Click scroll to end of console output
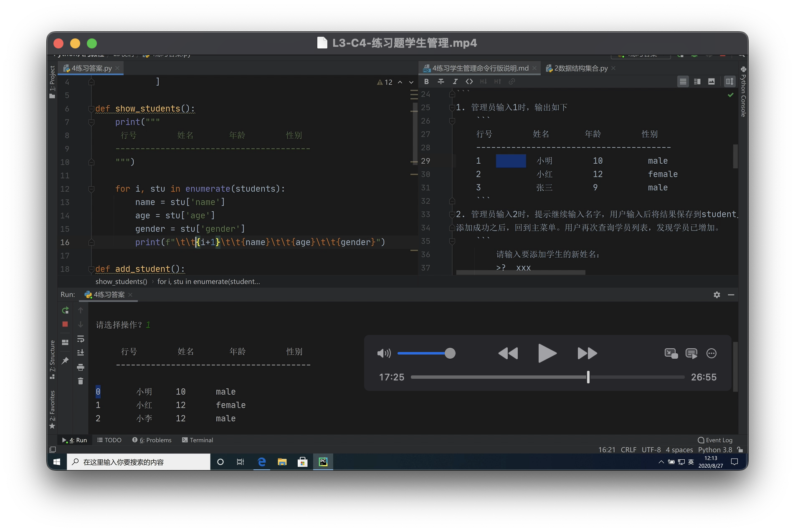The height and width of the screenshot is (532, 795). tap(81, 352)
